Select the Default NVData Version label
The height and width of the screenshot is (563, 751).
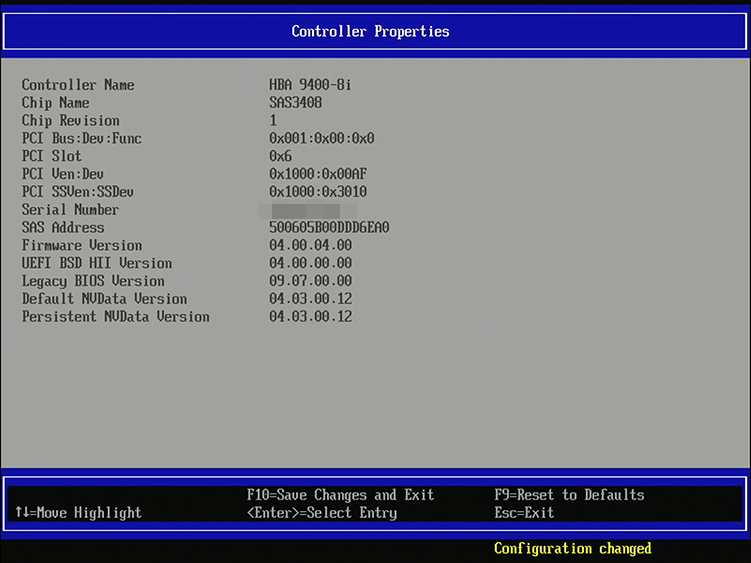(104, 299)
